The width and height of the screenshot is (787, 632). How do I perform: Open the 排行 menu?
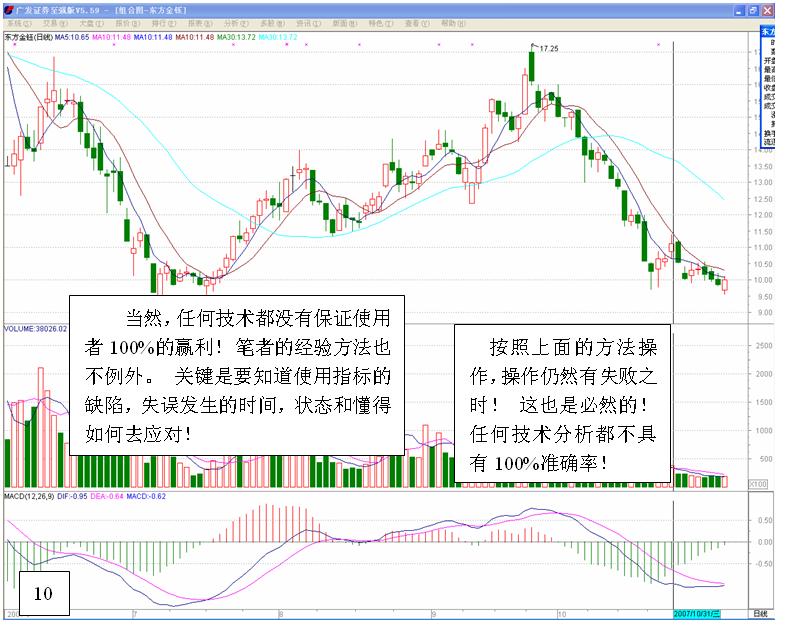(x=164, y=24)
